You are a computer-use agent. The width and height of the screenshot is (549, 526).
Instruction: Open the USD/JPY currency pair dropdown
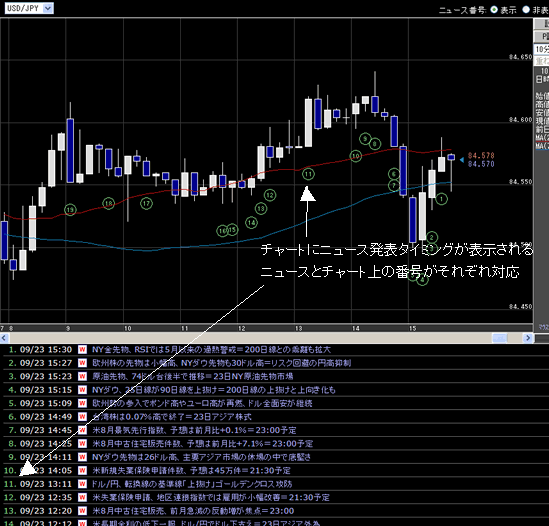click(x=29, y=8)
